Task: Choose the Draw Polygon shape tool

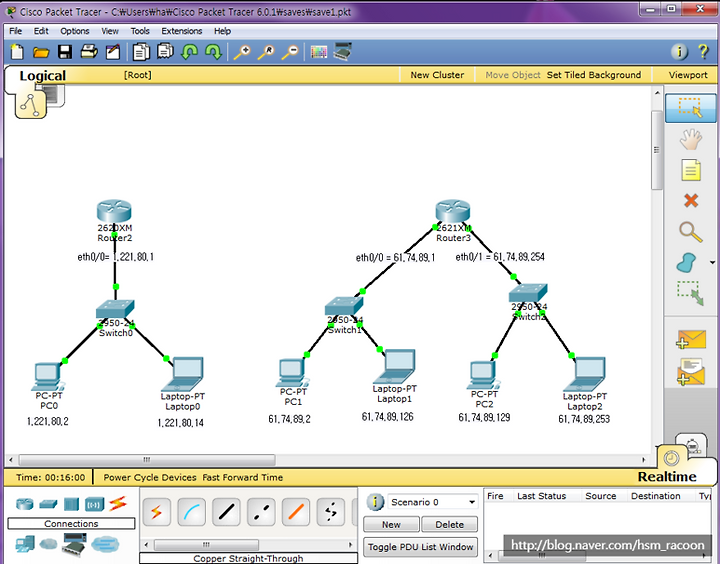Action: (x=687, y=263)
